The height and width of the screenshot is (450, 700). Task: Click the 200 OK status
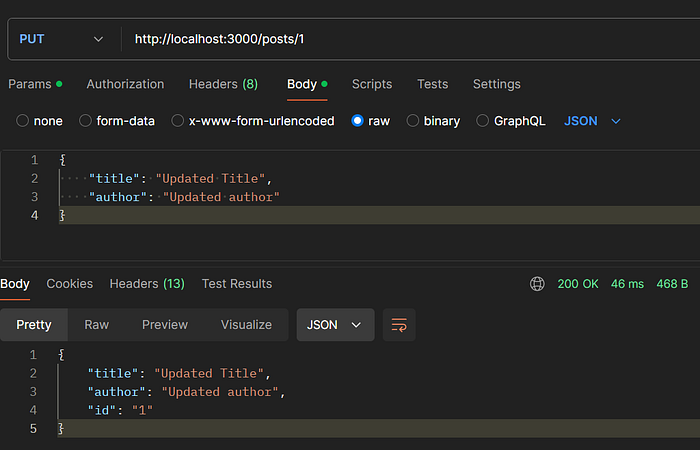coord(578,284)
